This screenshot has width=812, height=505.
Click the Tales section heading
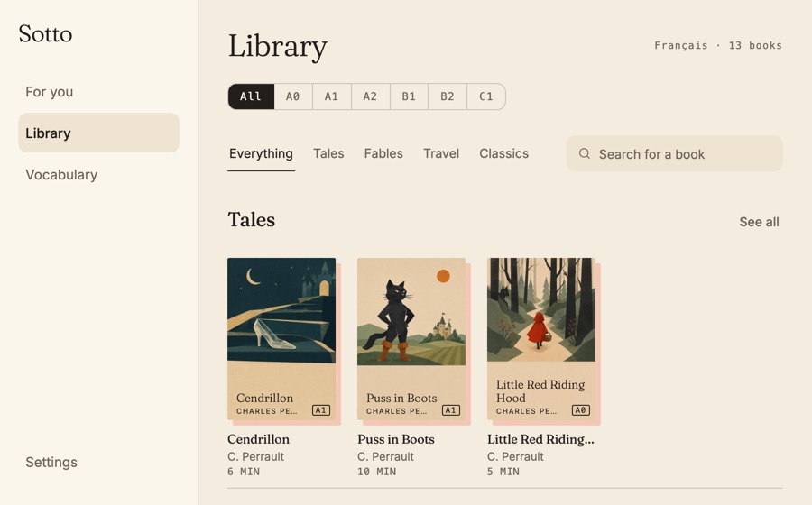pos(252,220)
